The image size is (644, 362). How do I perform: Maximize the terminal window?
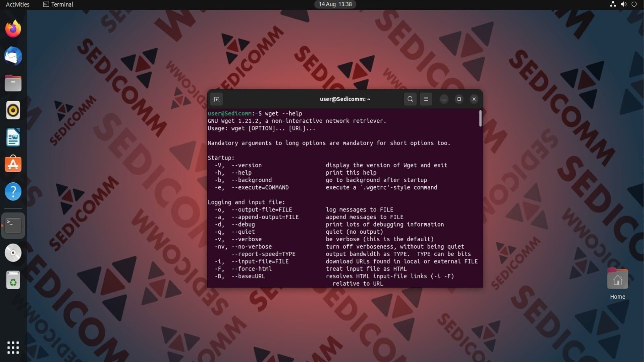[459, 99]
